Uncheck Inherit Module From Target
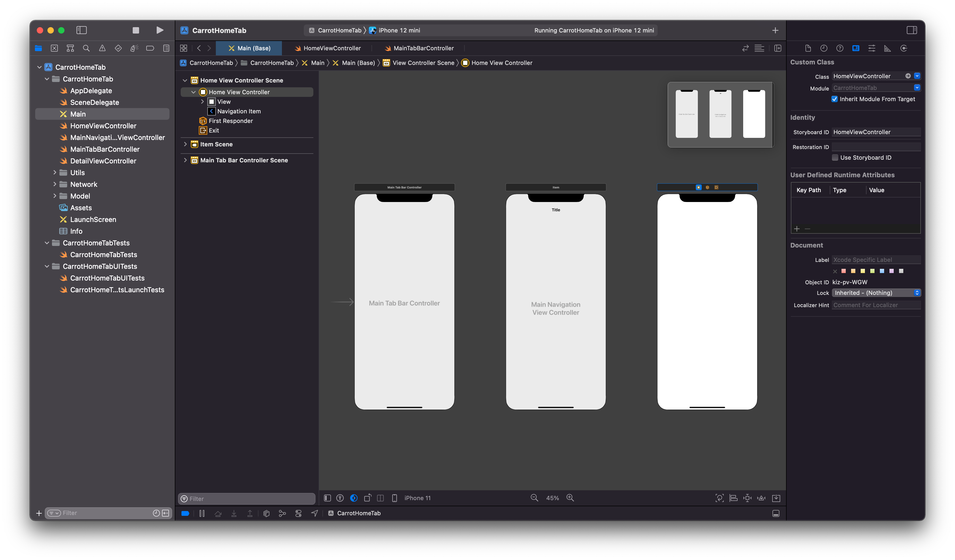 (x=834, y=99)
